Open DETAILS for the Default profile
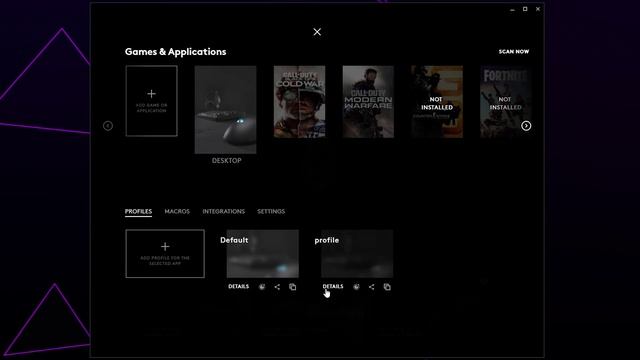Screen dimensions: 640x360 pyautogui.click(x=238, y=287)
